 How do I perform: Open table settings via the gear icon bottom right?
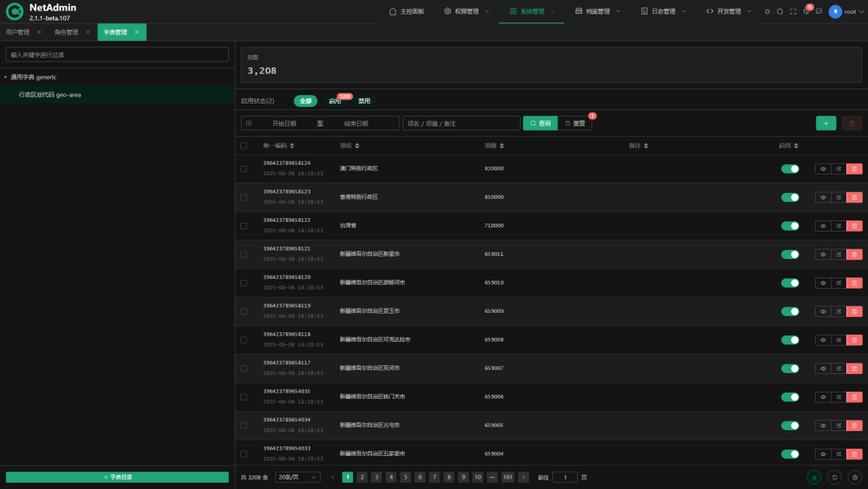coord(854,478)
